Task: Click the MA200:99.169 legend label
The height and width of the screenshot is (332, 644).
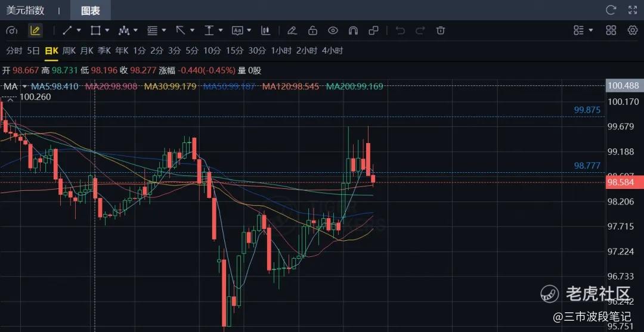Action: 354,86
